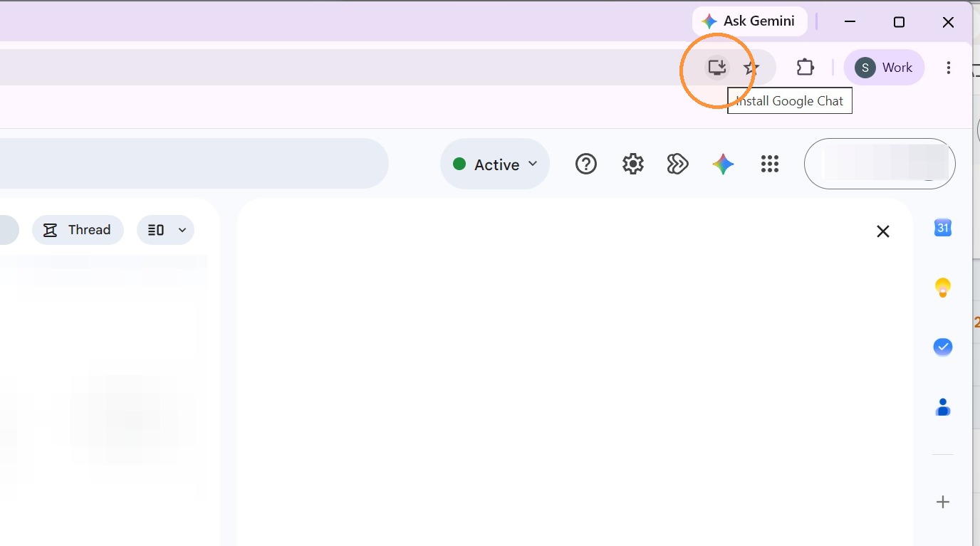Image resolution: width=980 pixels, height=546 pixels.
Task: Click the plus icon to get add-ons
Action: coord(943,502)
